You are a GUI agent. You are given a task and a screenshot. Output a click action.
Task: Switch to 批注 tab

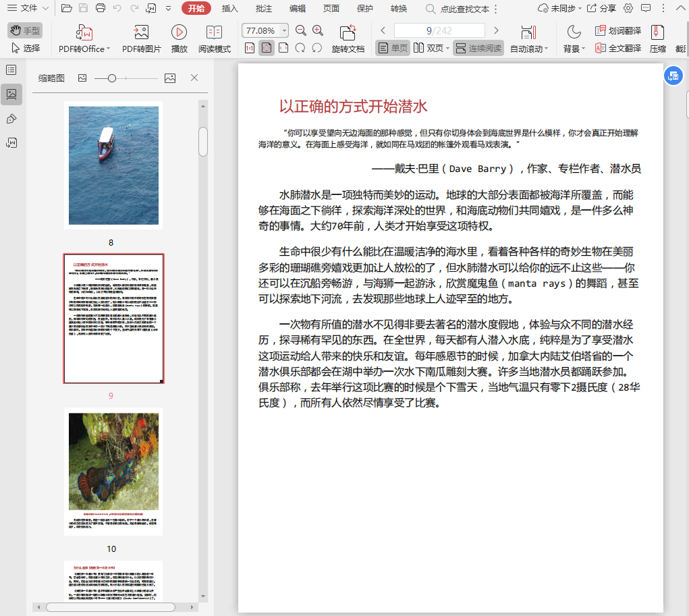[263, 8]
